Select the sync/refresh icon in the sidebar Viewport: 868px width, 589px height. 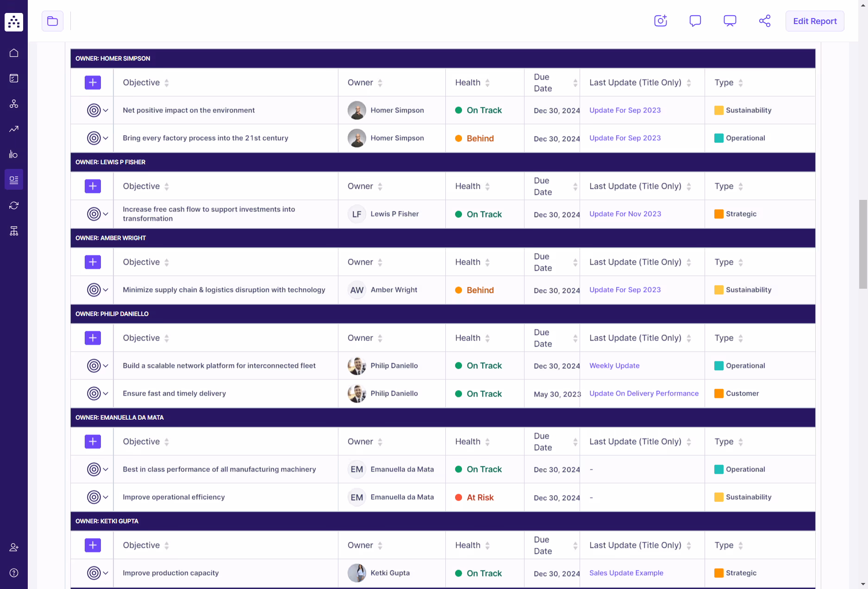click(13, 205)
